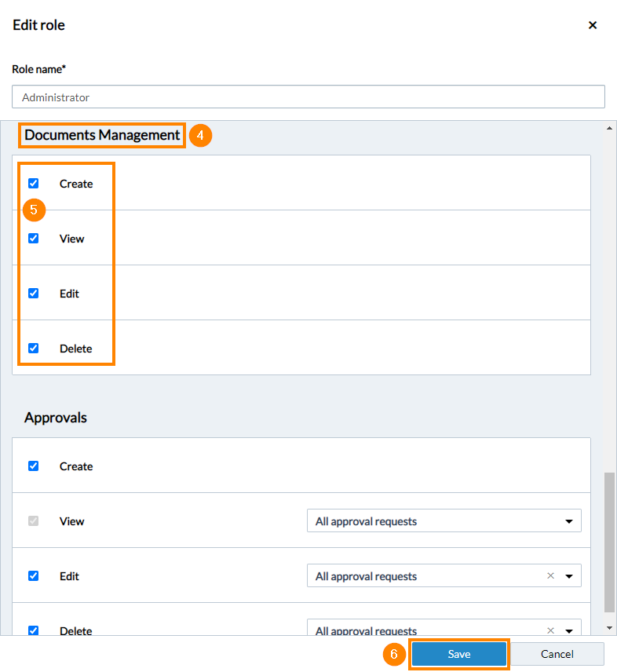Toggle the Approvals Delete checkbox
The width and height of the screenshot is (617, 672).
[34, 630]
